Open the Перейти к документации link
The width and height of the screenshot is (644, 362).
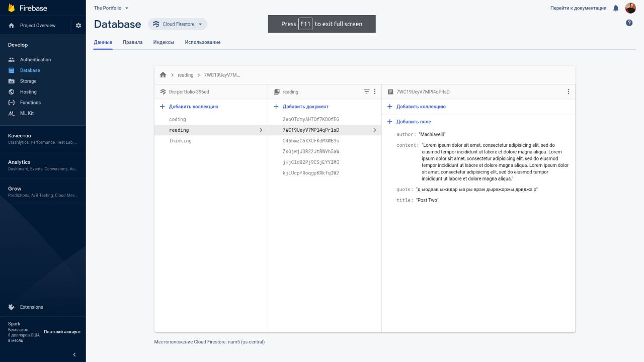[x=578, y=8]
